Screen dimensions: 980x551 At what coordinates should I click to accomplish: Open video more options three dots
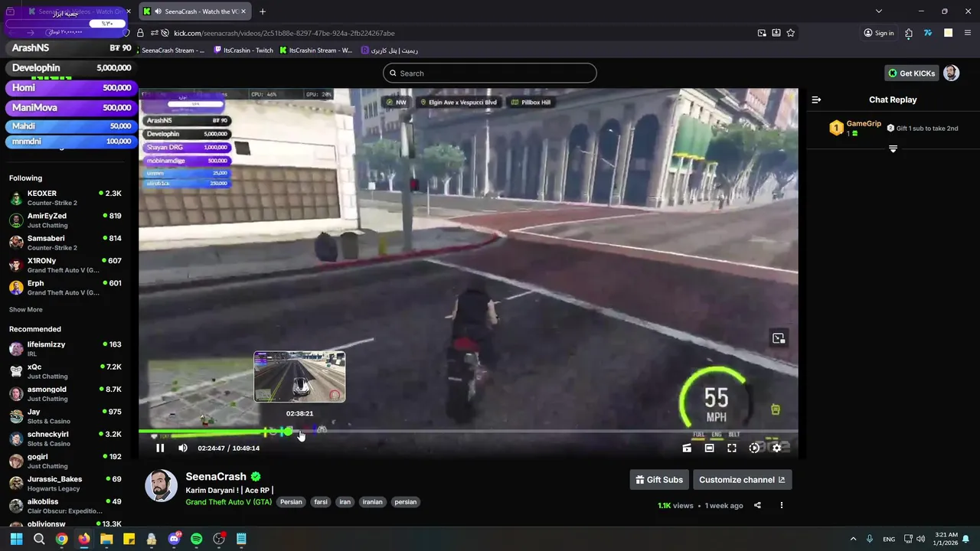coord(782,505)
